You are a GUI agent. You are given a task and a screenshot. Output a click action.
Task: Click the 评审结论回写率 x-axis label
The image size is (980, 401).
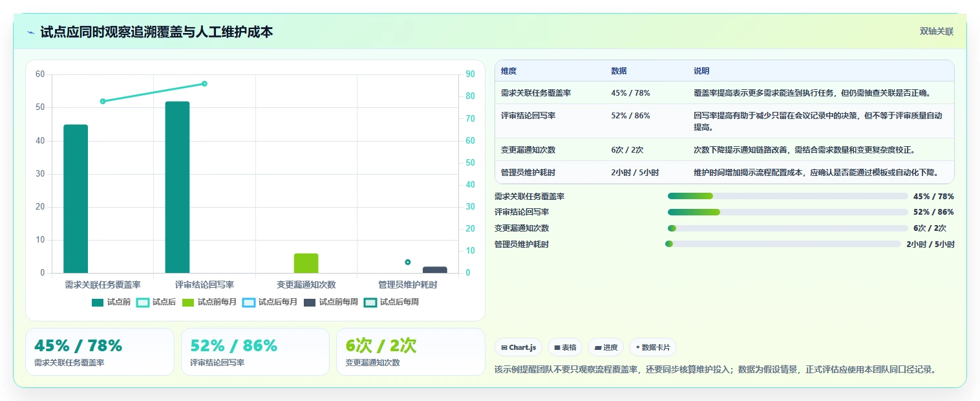click(204, 285)
